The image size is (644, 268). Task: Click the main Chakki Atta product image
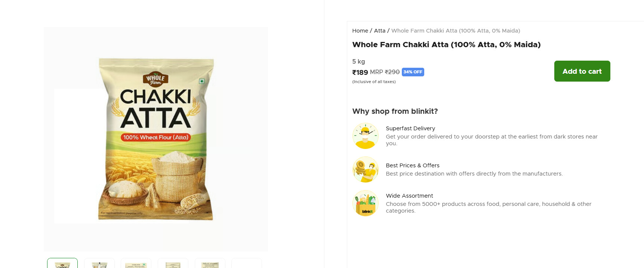pos(155,139)
